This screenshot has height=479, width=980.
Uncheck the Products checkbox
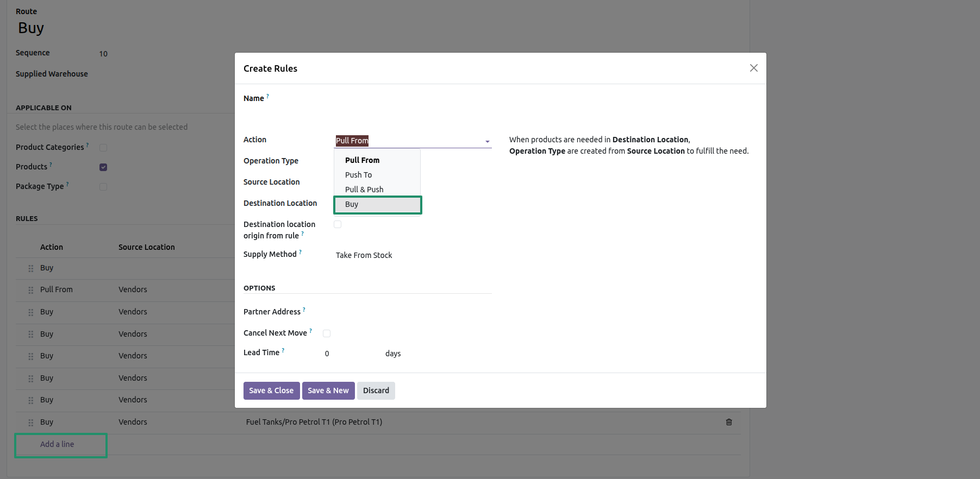point(103,167)
